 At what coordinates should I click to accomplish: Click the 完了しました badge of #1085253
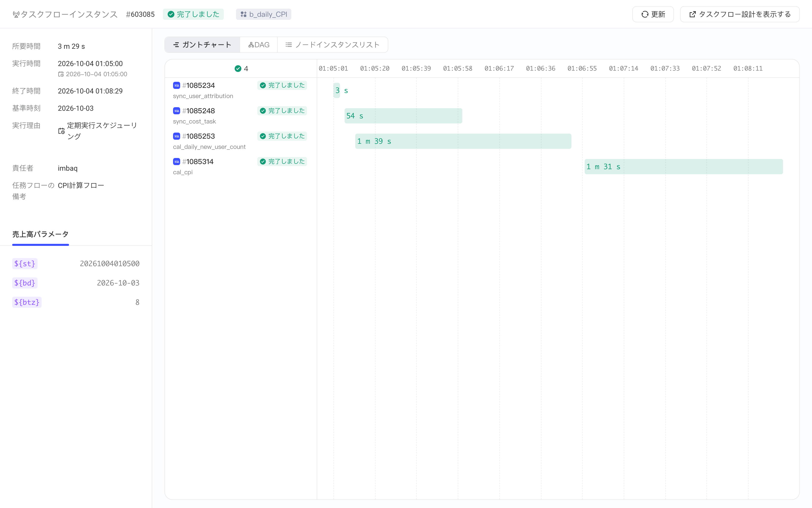click(282, 136)
